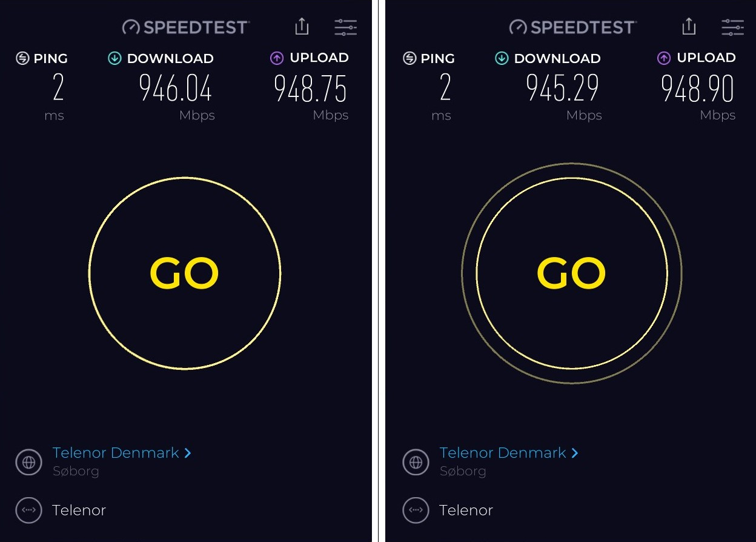Open settings sliders icon in left panel

tap(346, 27)
